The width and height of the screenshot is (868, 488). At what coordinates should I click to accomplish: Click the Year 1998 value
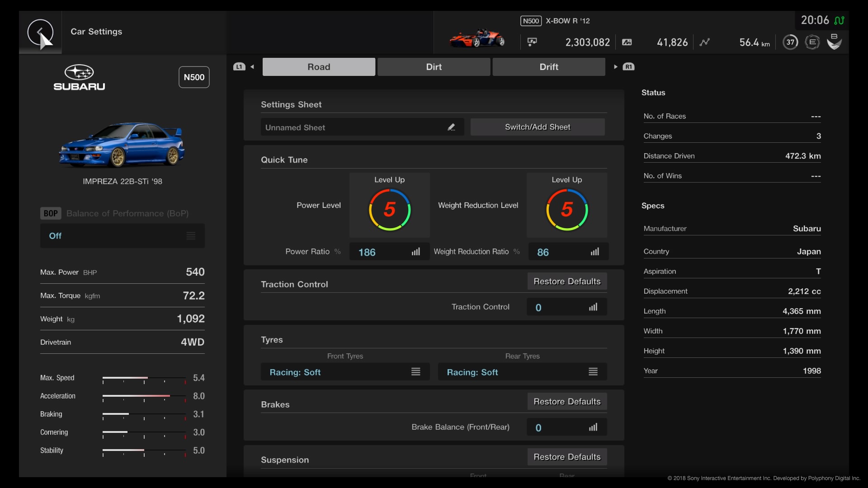812,371
